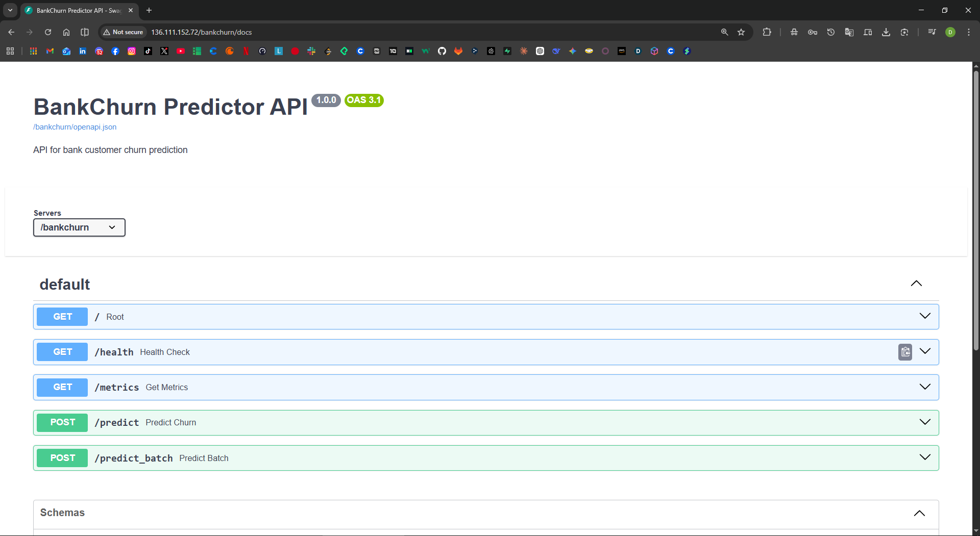Open the Slack bookmark
980x536 pixels.
coord(311,51)
